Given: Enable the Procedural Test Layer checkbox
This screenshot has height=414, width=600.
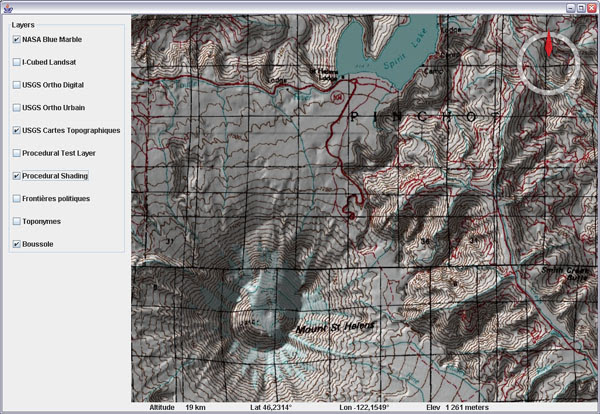Looking at the screenshot, I should click(x=16, y=153).
